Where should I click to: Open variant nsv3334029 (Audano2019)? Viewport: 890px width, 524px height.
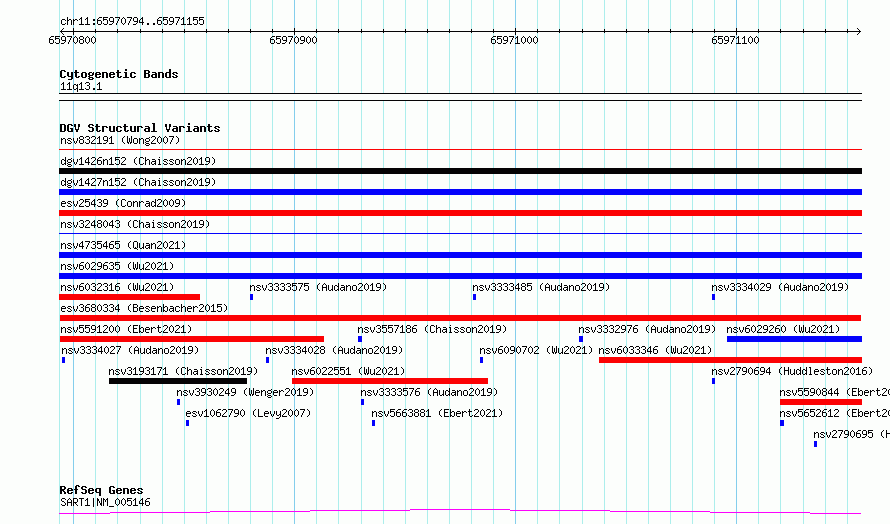click(780, 287)
